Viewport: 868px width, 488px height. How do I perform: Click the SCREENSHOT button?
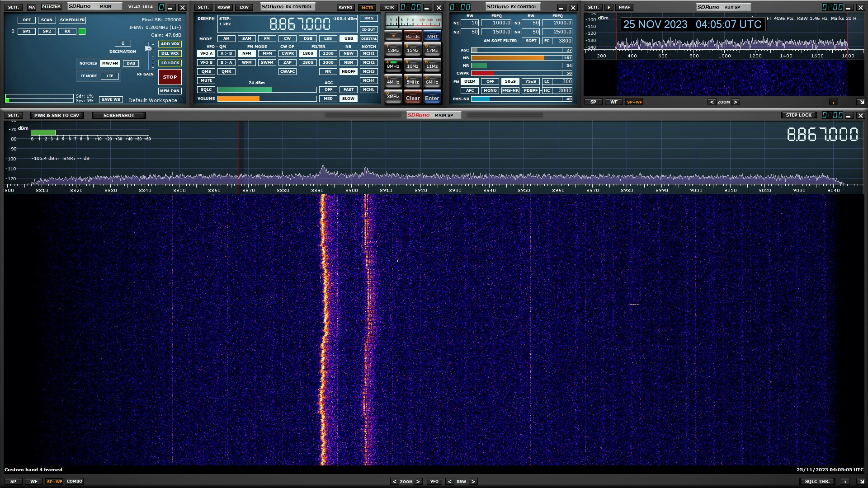click(x=119, y=115)
